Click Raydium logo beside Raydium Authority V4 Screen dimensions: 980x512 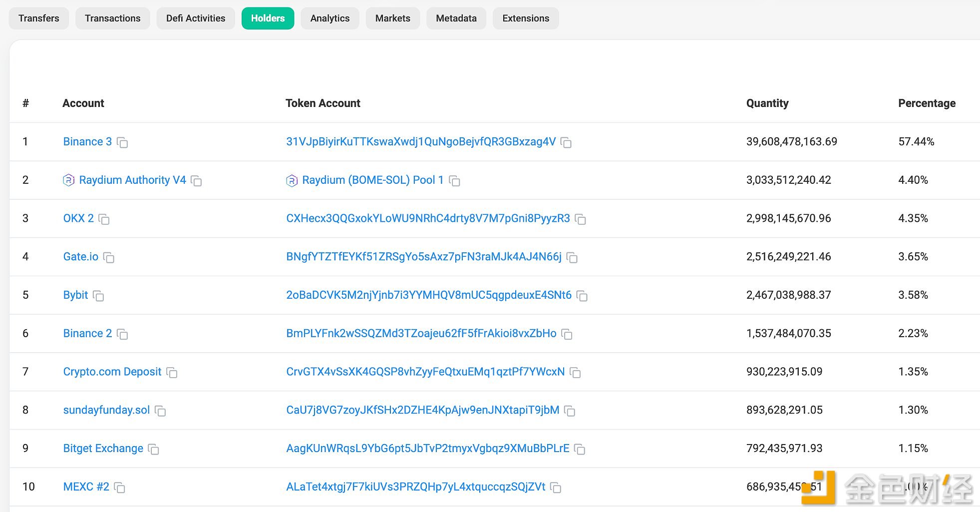pos(69,180)
